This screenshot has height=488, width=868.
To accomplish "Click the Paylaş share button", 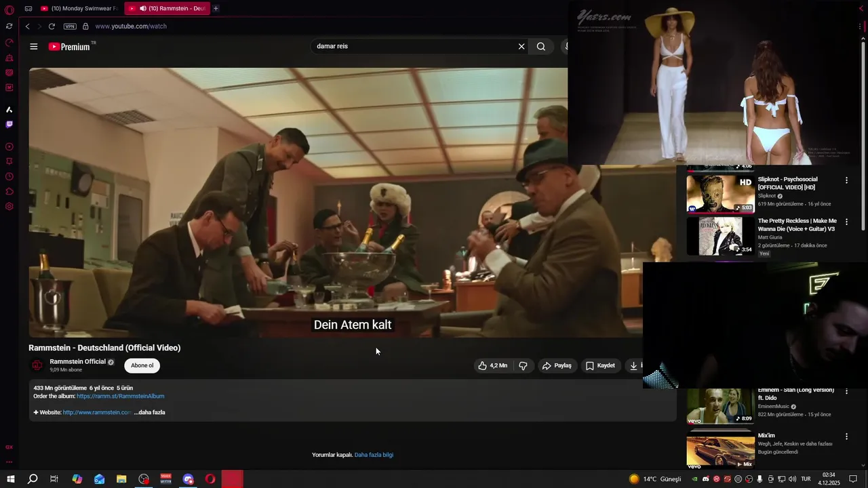I will [557, 365].
